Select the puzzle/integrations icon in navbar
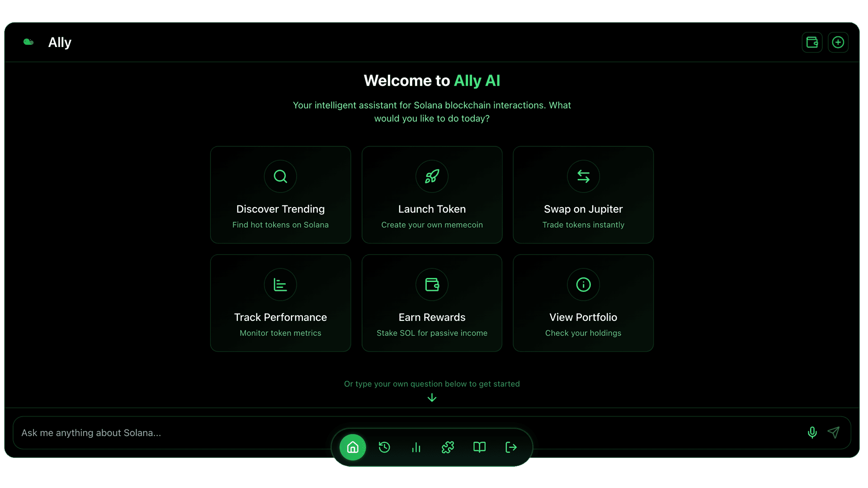 pos(448,447)
